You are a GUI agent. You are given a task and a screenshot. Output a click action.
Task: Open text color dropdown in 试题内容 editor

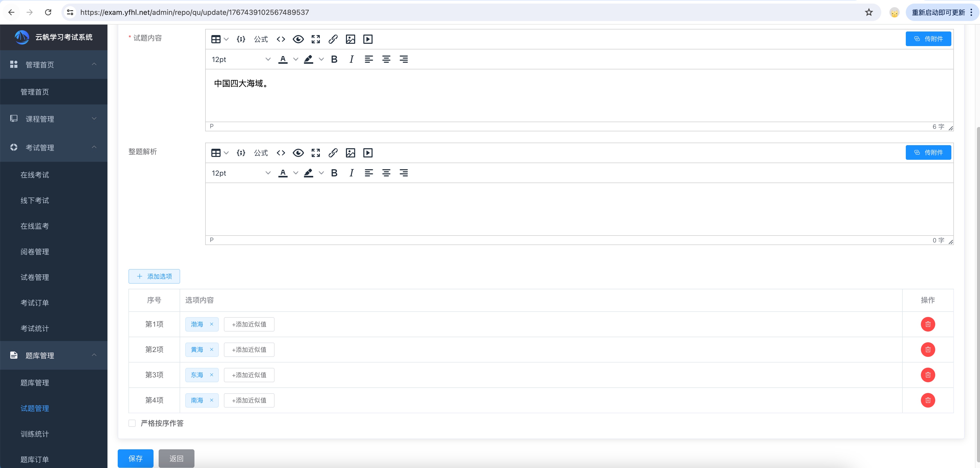tap(296, 59)
